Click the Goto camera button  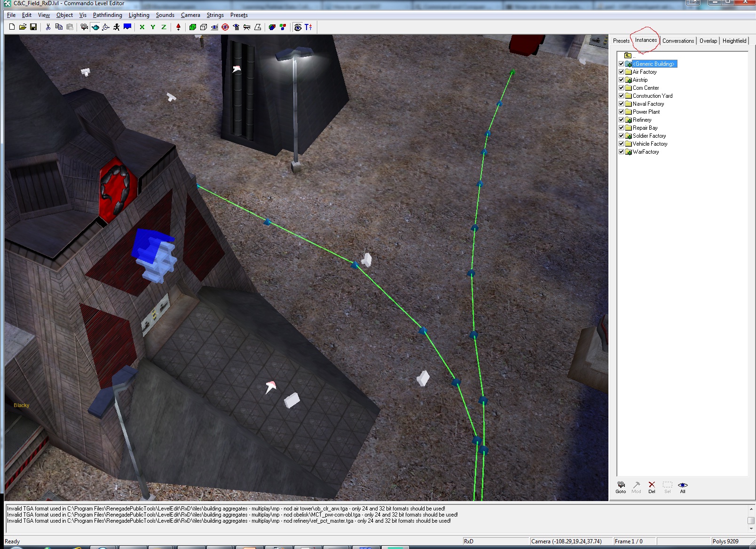tap(621, 487)
